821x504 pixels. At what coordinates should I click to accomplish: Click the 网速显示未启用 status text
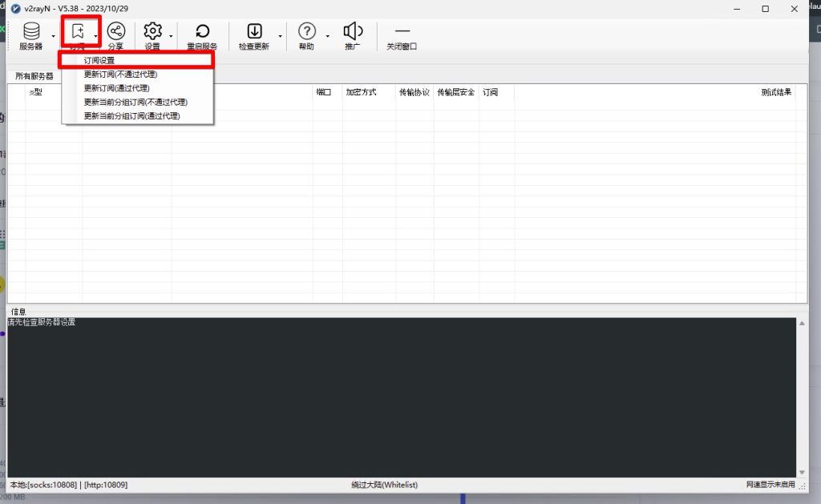(x=770, y=485)
